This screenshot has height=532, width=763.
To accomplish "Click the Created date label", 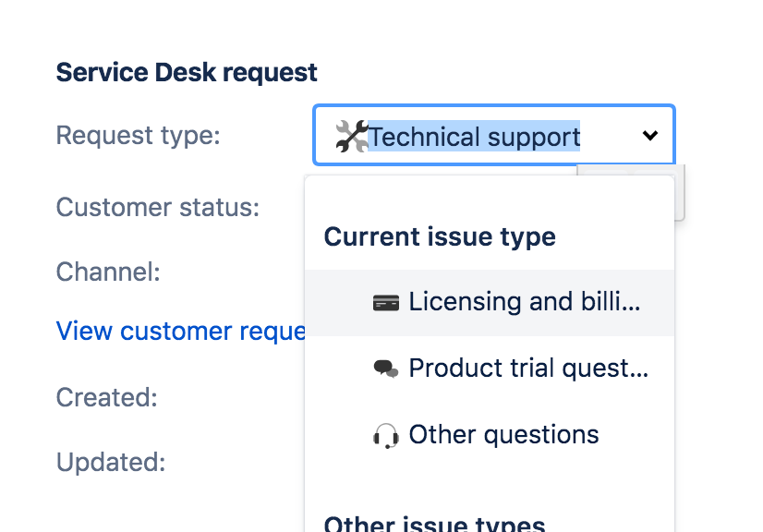I will pyautogui.click(x=107, y=398).
